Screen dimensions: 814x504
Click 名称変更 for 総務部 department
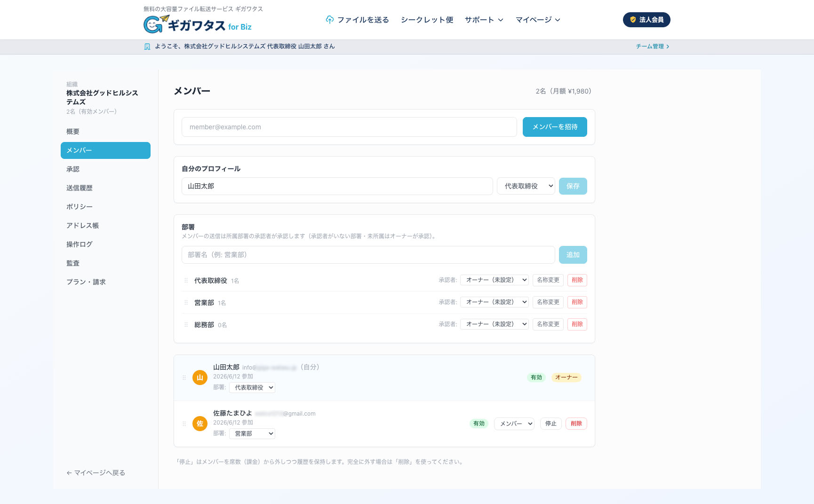[548, 324]
